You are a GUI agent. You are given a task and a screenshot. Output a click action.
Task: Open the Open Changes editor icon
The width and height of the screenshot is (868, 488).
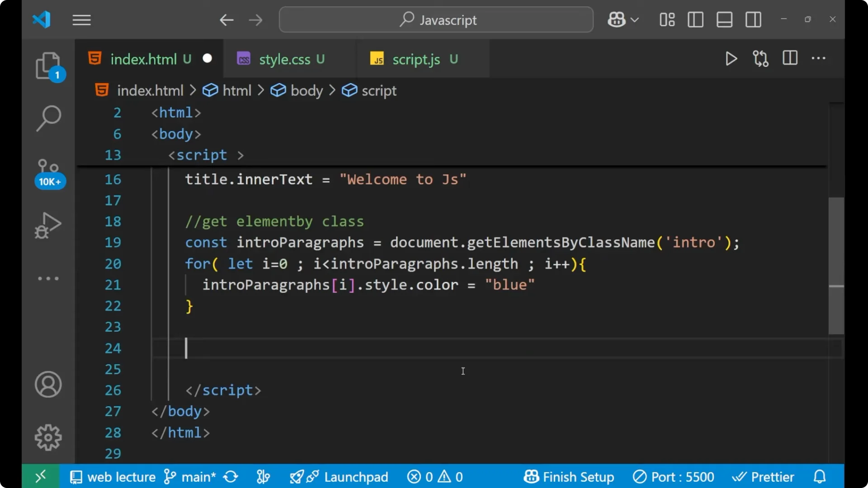click(x=760, y=59)
